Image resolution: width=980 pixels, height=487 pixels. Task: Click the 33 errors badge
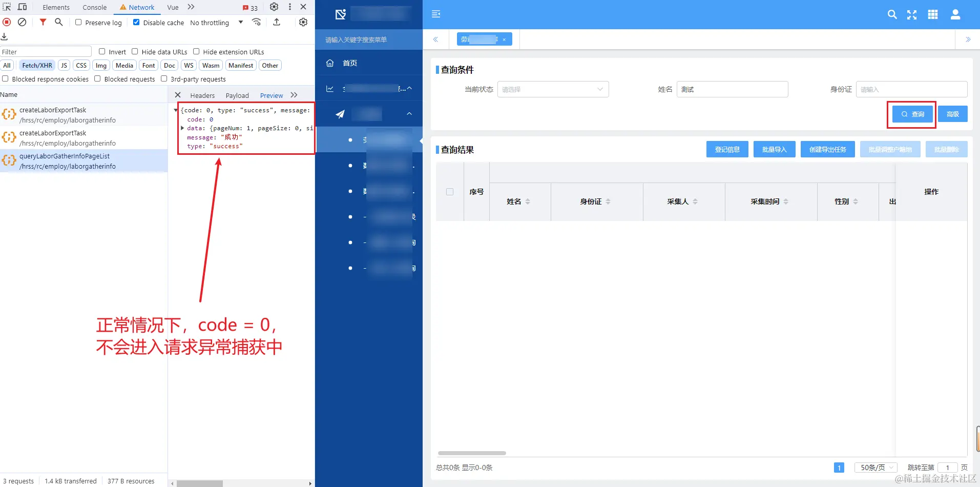(x=250, y=8)
